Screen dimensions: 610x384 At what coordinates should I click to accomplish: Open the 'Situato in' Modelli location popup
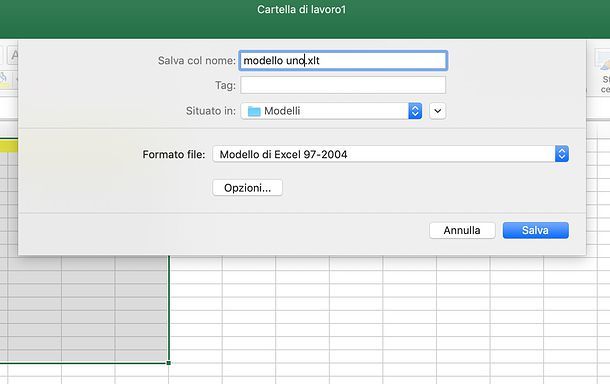331,111
